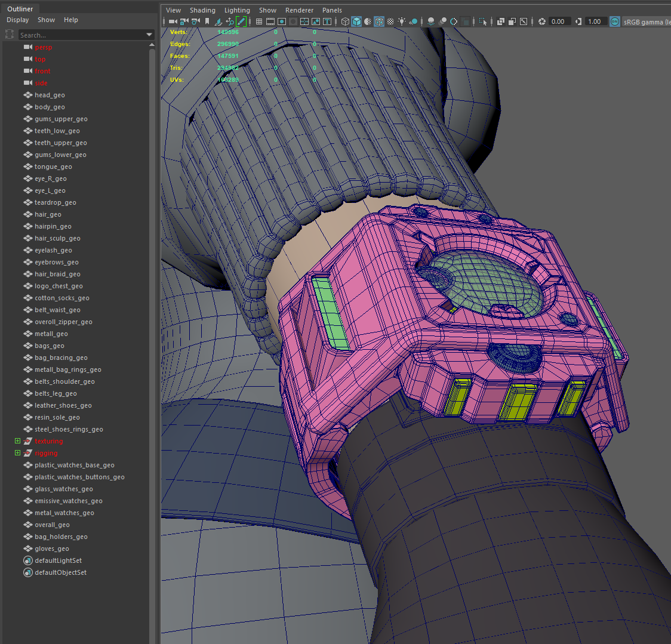Toggle the viewport grid display
671x644 pixels.
(x=259, y=21)
